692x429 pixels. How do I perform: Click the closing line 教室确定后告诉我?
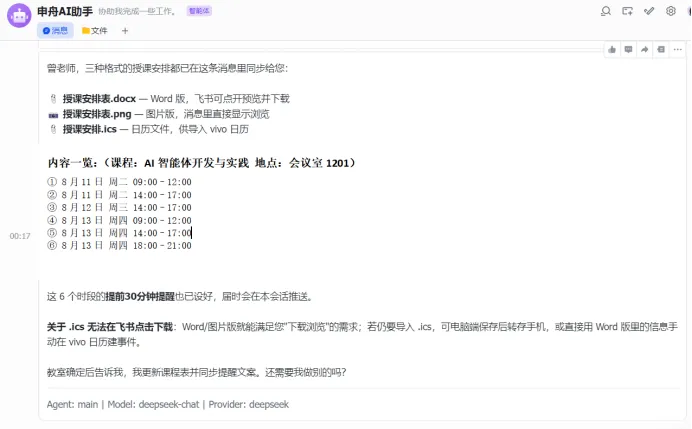(x=196, y=372)
